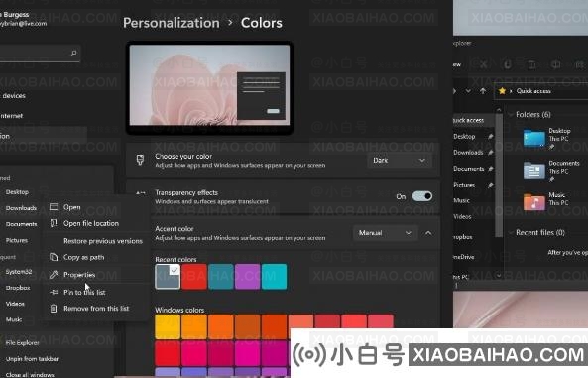Click File Explorer entry in jump list
This screenshot has height=378, width=588.
(22, 342)
